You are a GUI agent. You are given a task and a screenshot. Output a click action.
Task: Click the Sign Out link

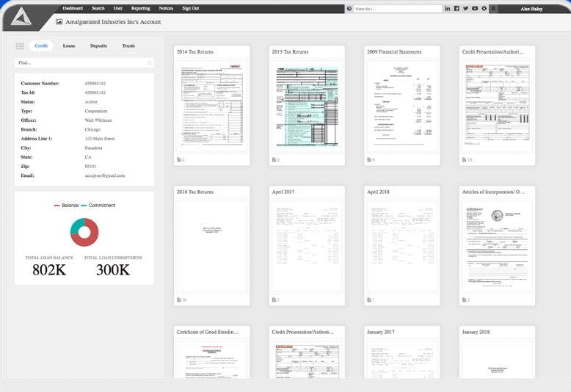coord(190,8)
